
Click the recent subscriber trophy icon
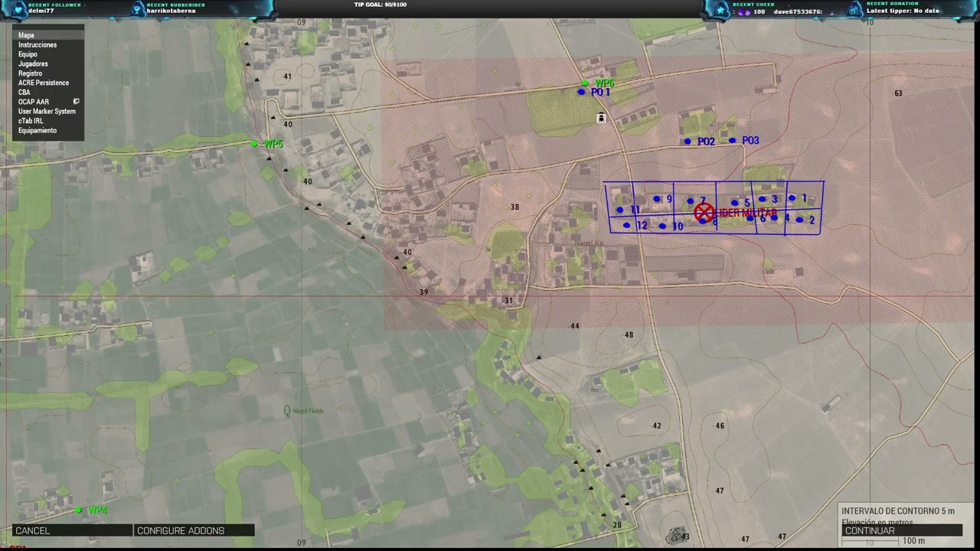tap(138, 8)
